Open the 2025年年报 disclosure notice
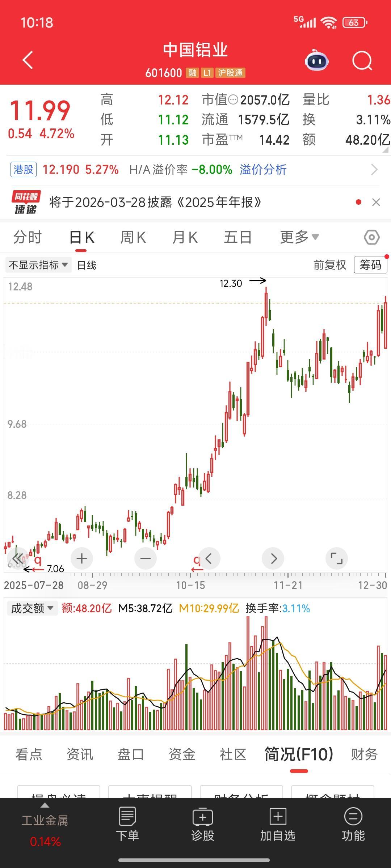Image resolution: width=391 pixels, height=868 pixels. 155,203
